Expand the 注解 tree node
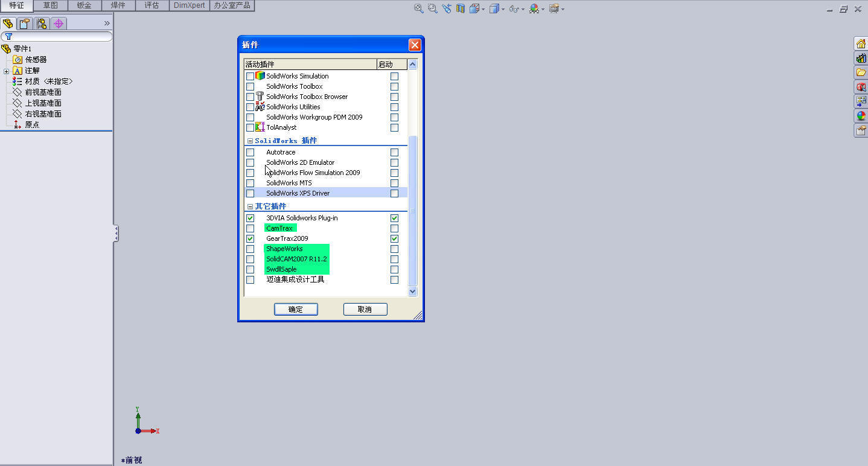 click(x=6, y=71)
